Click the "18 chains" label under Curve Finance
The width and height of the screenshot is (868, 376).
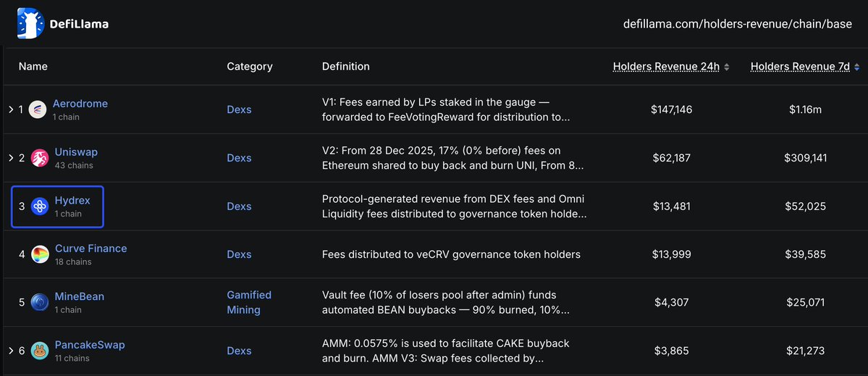pos(73,262)
